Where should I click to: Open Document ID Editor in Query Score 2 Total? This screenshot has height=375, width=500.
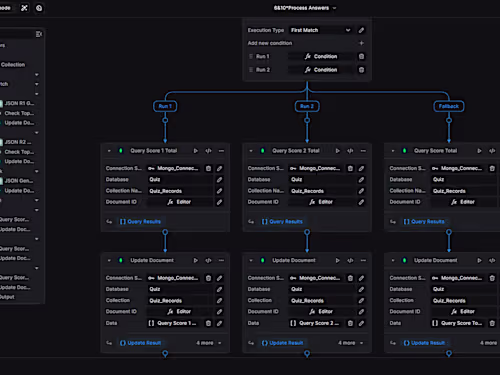[321, 202]
